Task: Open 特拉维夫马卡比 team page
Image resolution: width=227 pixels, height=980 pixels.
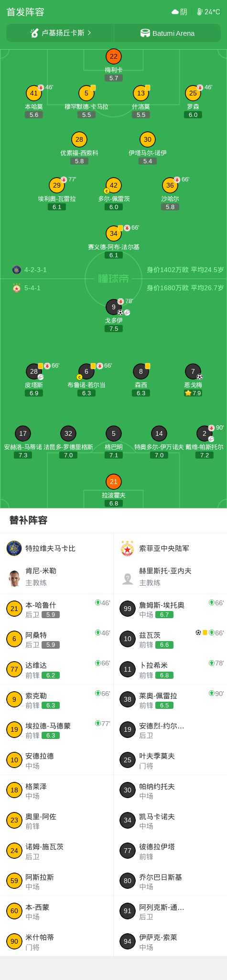Action: [x=57, y=548]
